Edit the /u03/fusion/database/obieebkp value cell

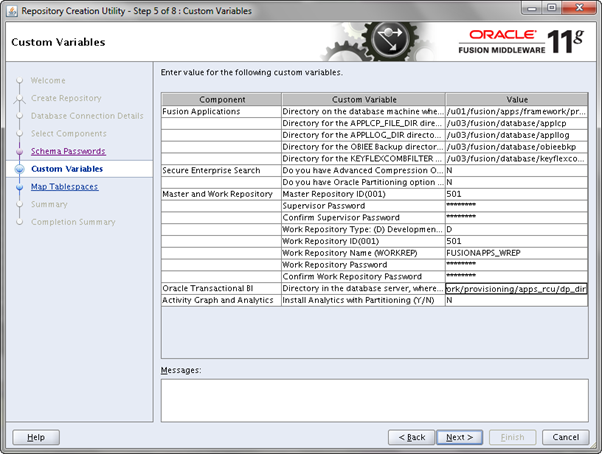coord(516,147)
